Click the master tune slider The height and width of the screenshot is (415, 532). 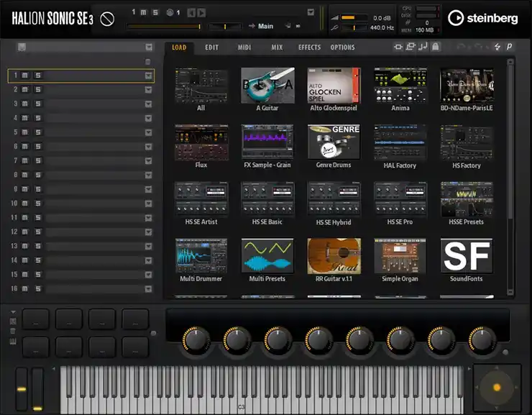coord(354,28)
